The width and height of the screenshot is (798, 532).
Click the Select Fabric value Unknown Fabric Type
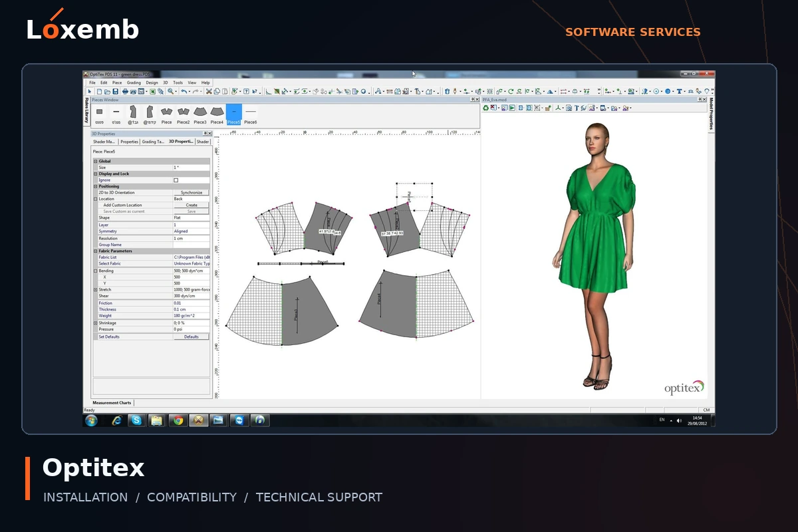point(192,264)
